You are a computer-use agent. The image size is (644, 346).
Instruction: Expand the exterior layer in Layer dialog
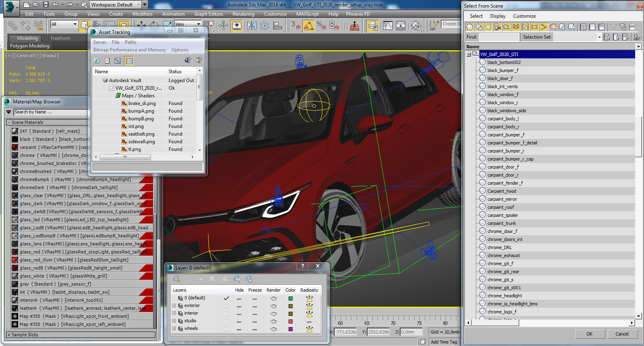[174, 306]
